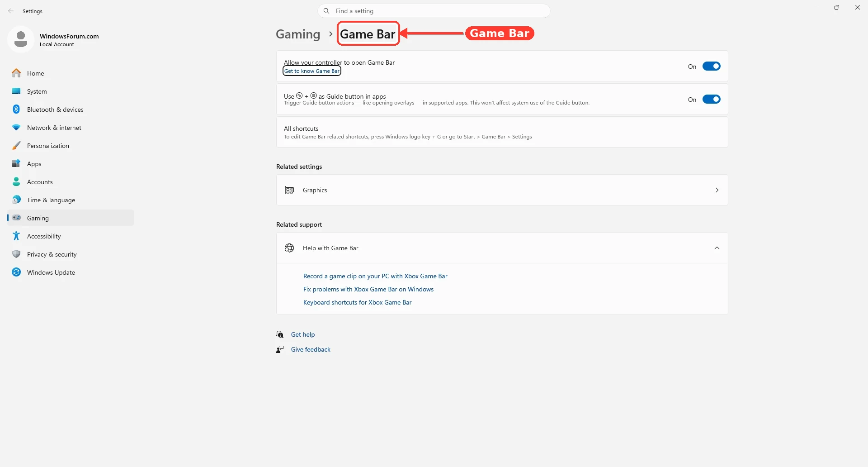Click the Get help link
This screenshot has height=467, width=868.
click(x=303, y=334)
